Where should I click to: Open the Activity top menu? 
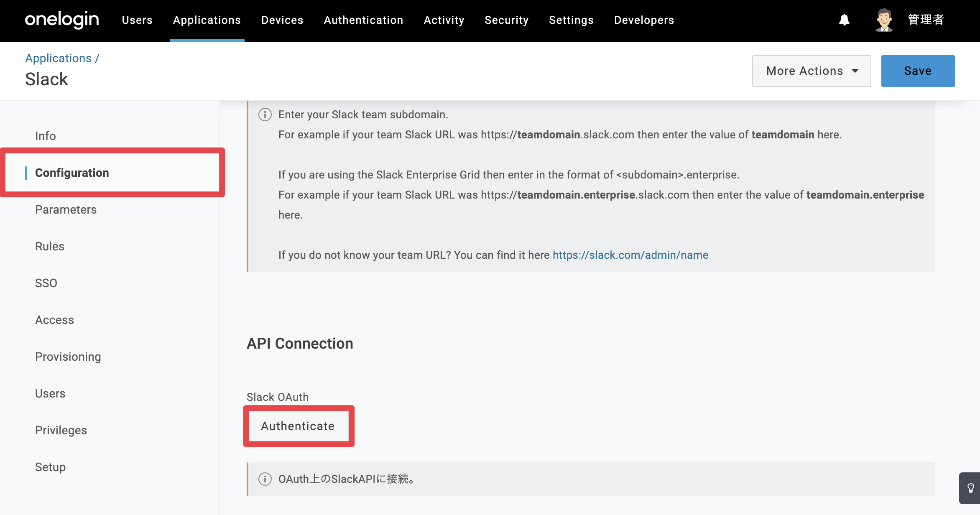(444, 20)
